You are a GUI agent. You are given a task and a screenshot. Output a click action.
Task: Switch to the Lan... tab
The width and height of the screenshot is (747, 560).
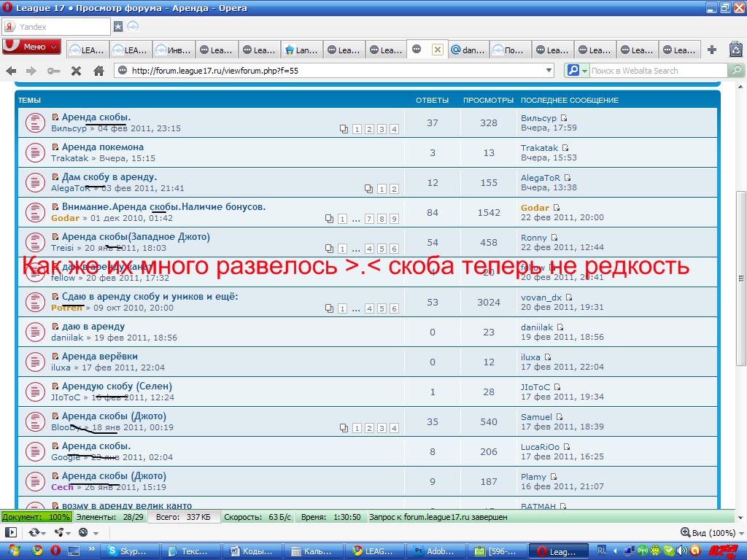pos(301,50)
